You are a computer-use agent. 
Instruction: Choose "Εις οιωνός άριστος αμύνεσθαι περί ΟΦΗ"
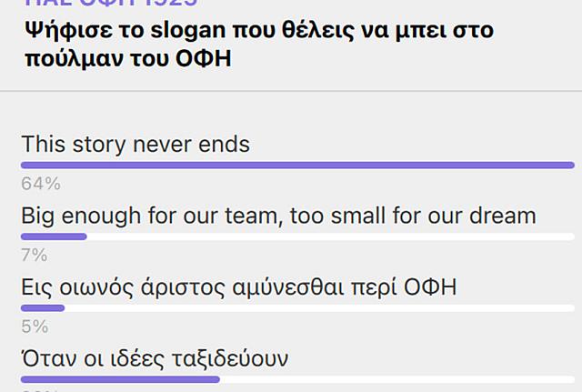238,287
